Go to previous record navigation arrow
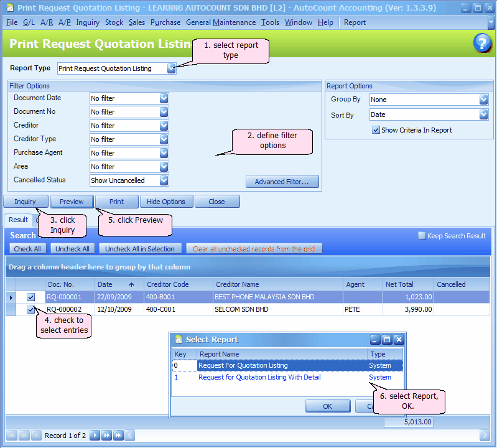The image size is (497, 448). (36, 435)
